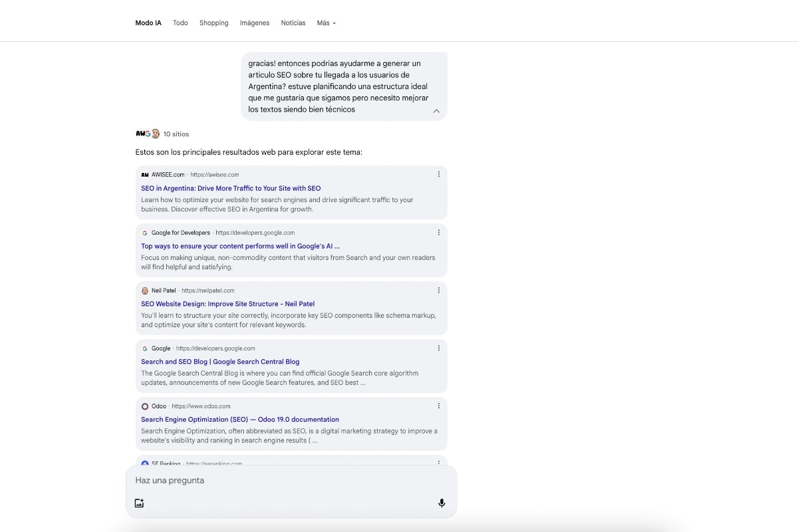The image size is (798, 532).
Task: Click the Google favicon on the Search Central result
Action: pos(144,348)
